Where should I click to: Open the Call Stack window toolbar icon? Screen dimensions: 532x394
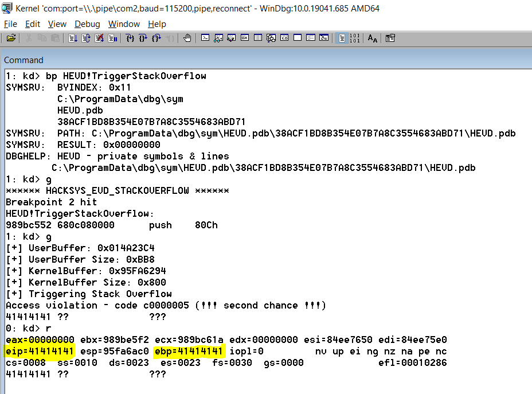(x=271, y=38)
